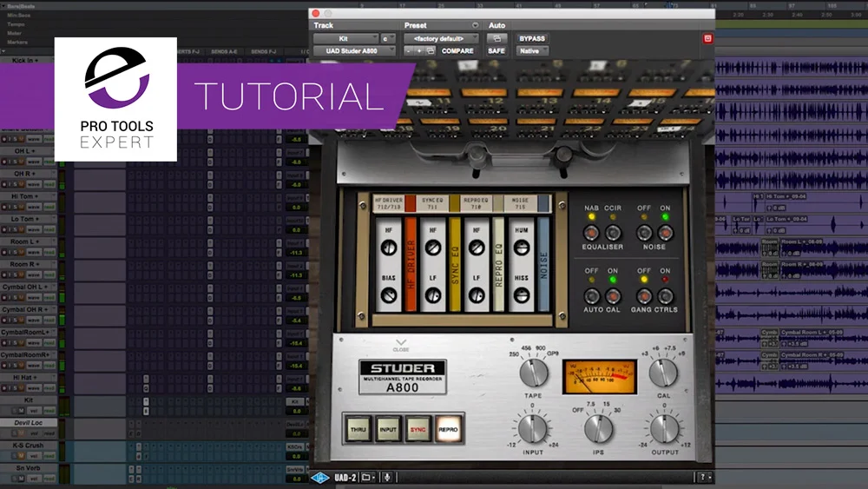Open the Native format dropdown

[532, 51]
